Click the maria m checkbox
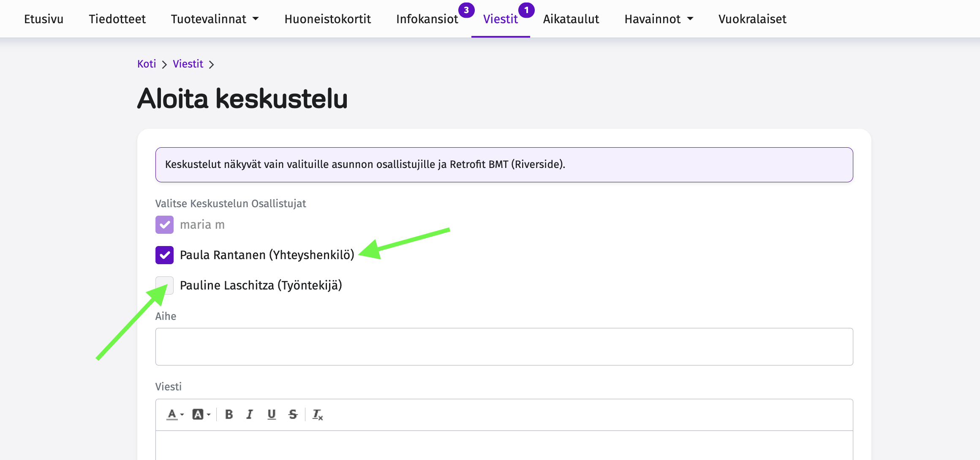 coord(164,225)
